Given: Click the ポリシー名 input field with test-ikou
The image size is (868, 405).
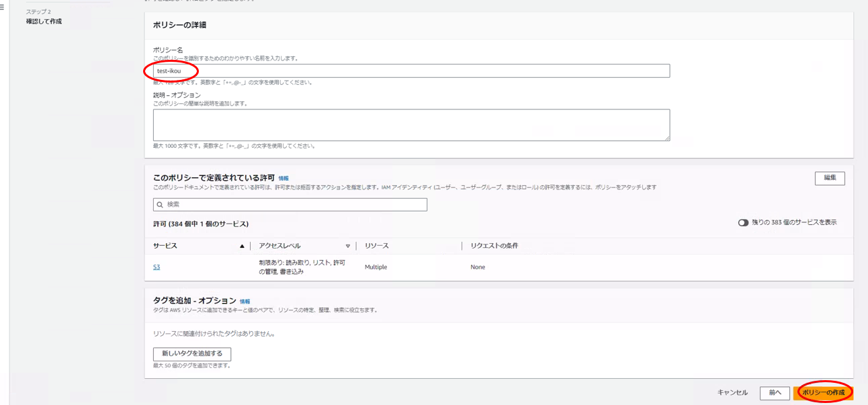Looking at the screenshot, I should (x=411, y=71).
